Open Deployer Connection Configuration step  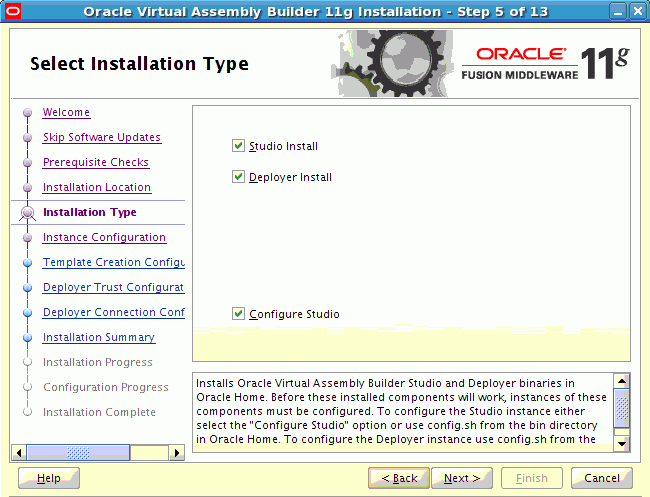point(114,312)
